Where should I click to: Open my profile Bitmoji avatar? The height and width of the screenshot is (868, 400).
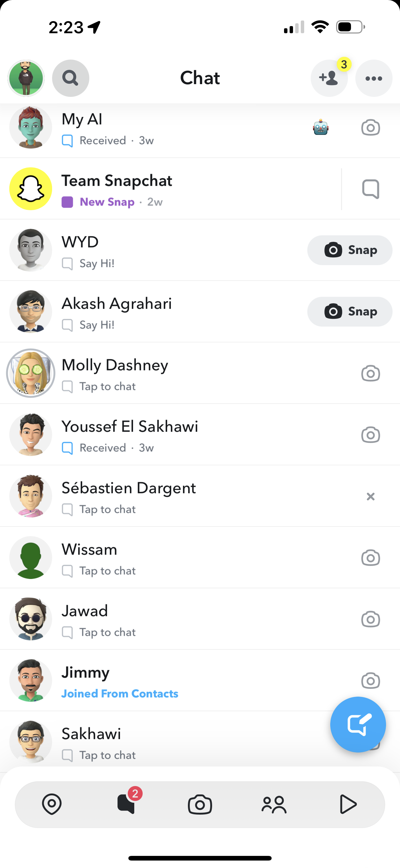[26, 78]
